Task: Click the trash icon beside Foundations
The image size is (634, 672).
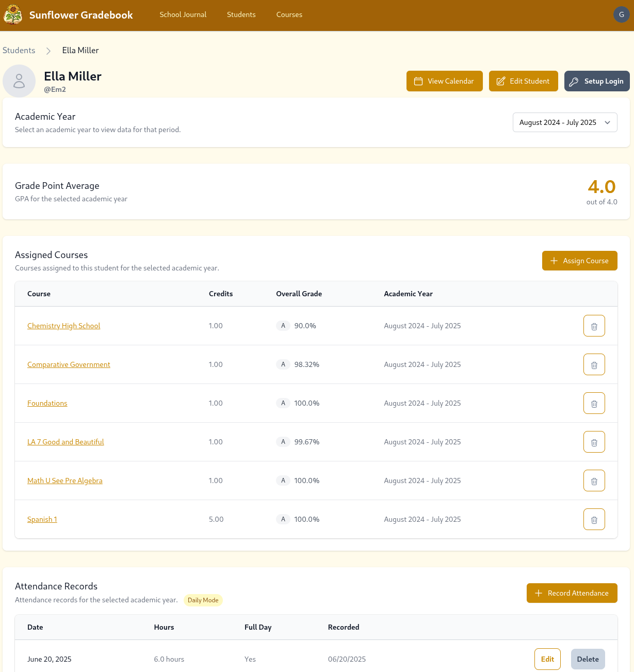Action: (x=594, y=403)
